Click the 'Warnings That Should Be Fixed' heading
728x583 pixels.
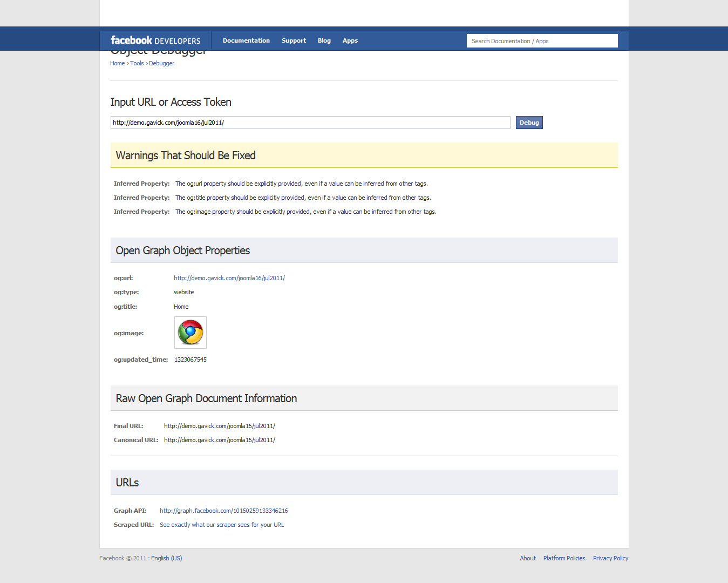[186, 155]
